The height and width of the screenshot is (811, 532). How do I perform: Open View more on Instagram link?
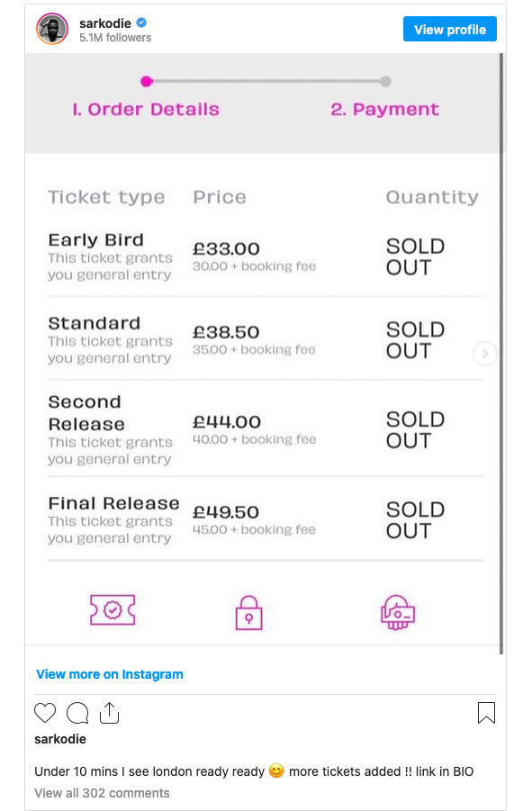coord(110,674)
